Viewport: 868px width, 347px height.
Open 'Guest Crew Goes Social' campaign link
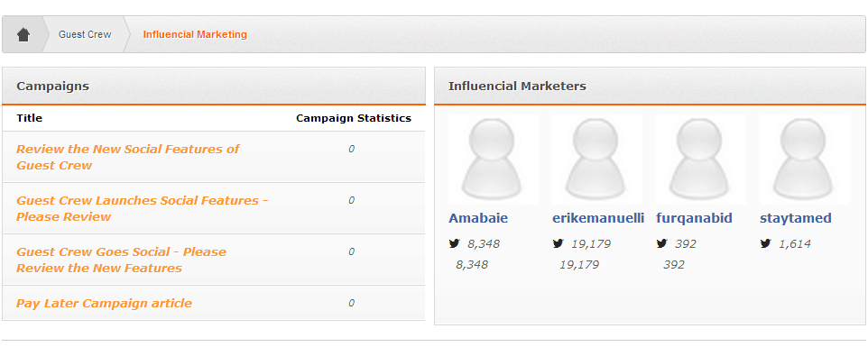(121, 260)
